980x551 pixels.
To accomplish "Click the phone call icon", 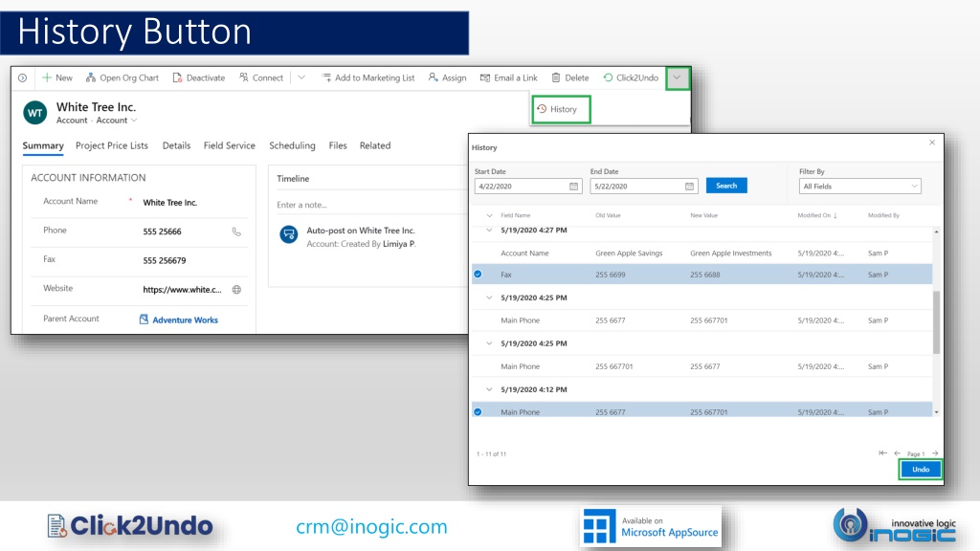I will tap(236, 231).
